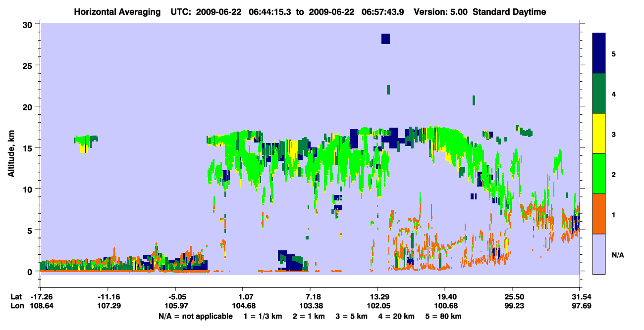644x330 pixels.
Task: Click the y-axis tick label 15
Action: tap(28, 148)
